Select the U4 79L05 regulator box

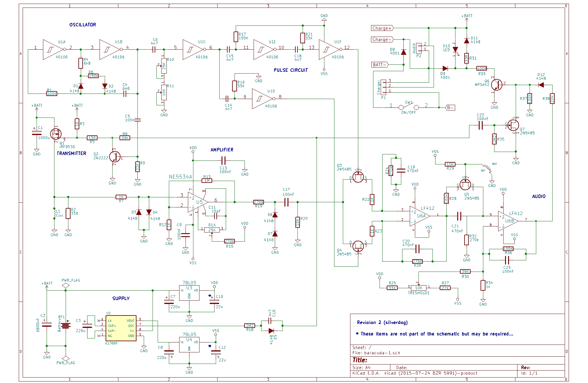[x=189, y=345]
